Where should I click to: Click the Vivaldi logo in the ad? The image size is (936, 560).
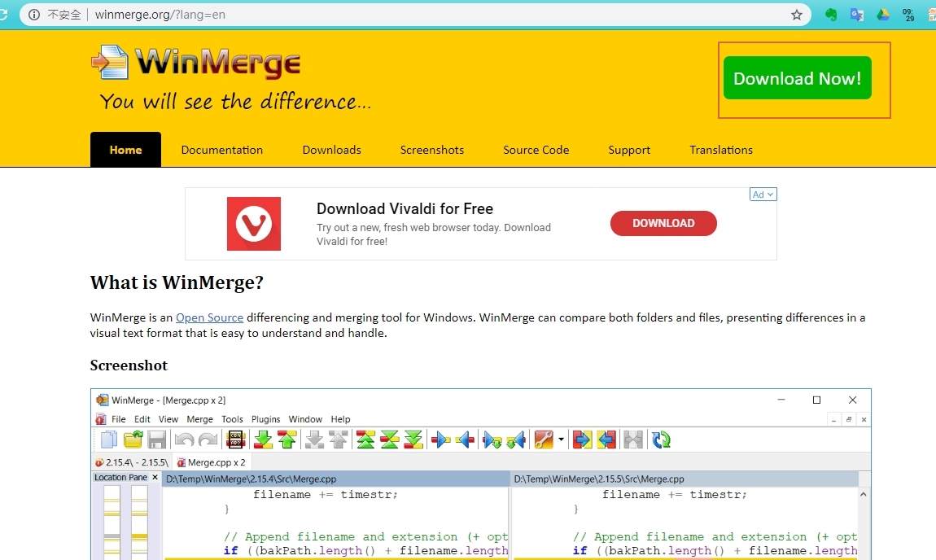click(x=253, y=223)
